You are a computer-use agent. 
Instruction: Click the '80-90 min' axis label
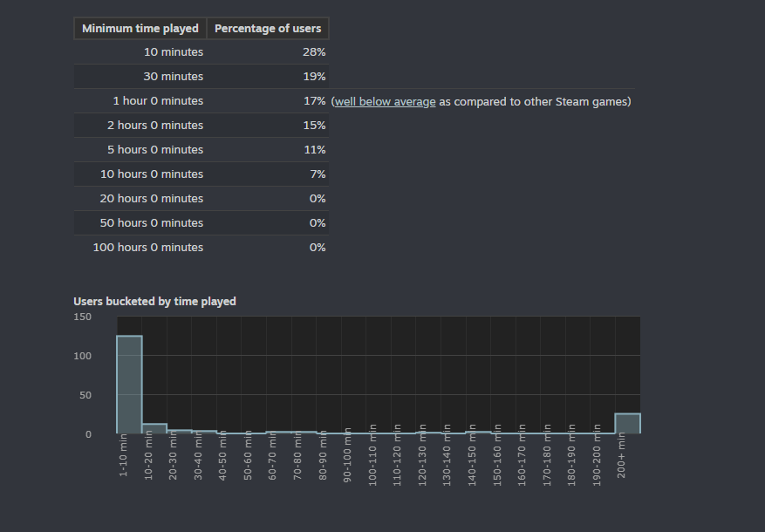[x=322, y=455]
